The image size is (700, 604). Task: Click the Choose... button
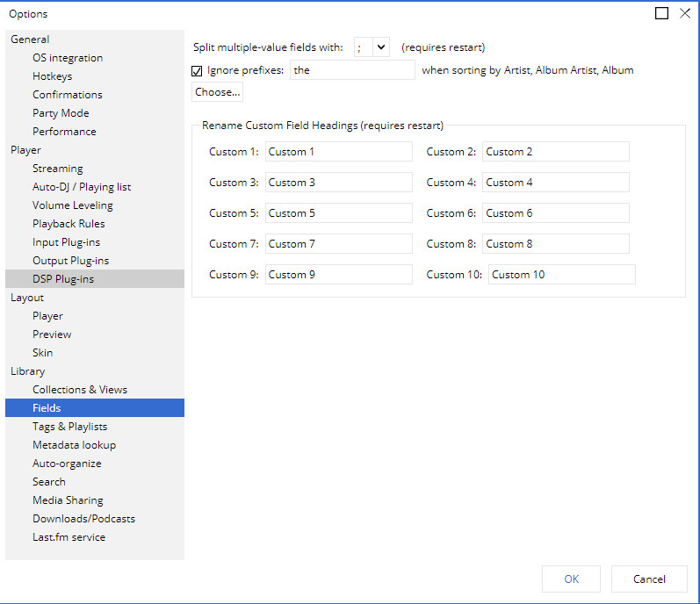pyautogui.click(x=217, y=92)
